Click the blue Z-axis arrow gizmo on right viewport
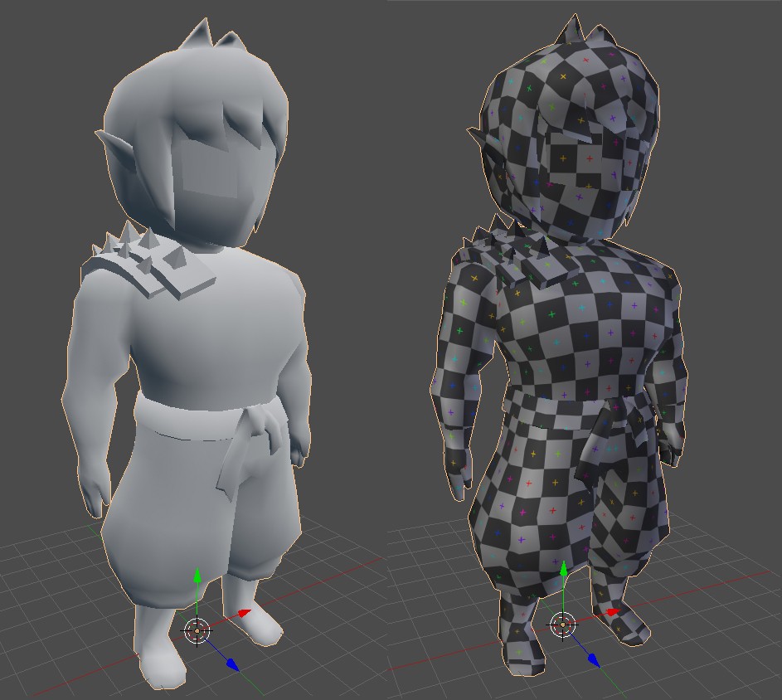Image resolution: width=782 pixels, height=700 pixels. point(593,659)
